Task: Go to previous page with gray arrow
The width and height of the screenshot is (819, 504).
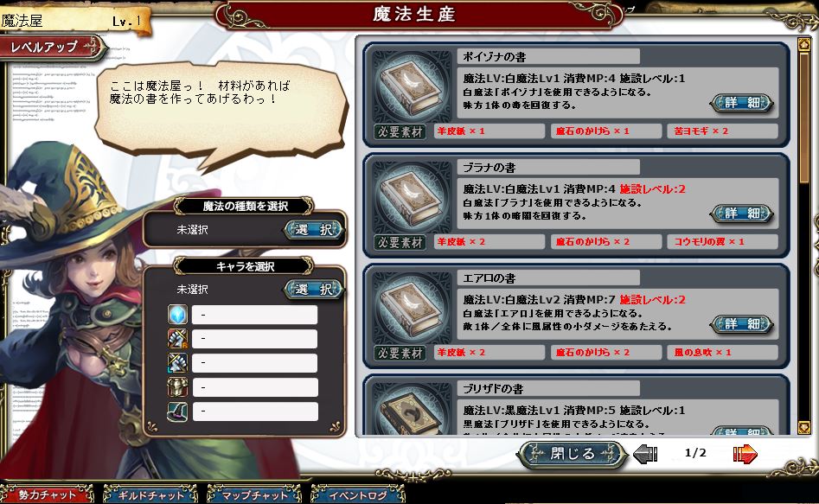Action: [x=645, y=453]
